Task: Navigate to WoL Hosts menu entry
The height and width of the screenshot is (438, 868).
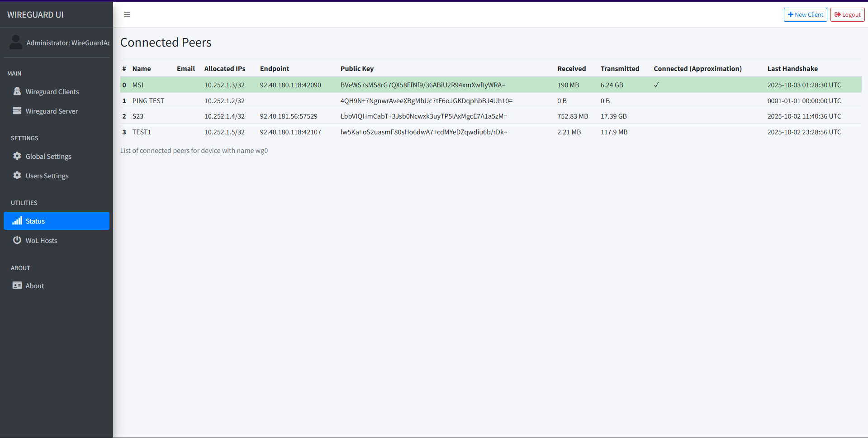Action: tap(42, 240)
